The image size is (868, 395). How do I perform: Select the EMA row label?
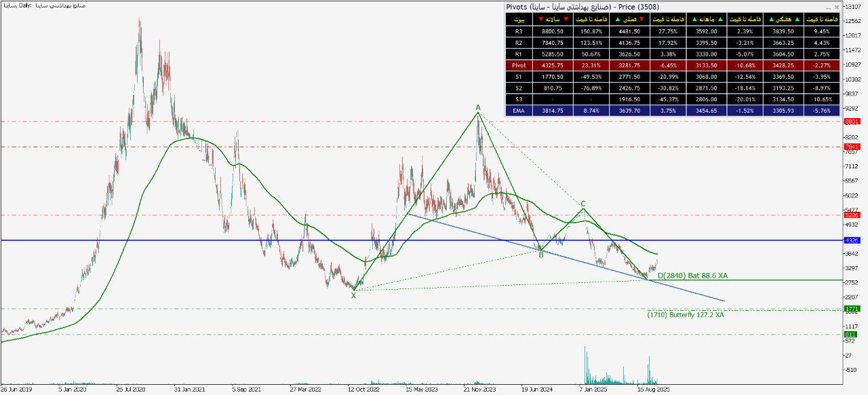519,110
